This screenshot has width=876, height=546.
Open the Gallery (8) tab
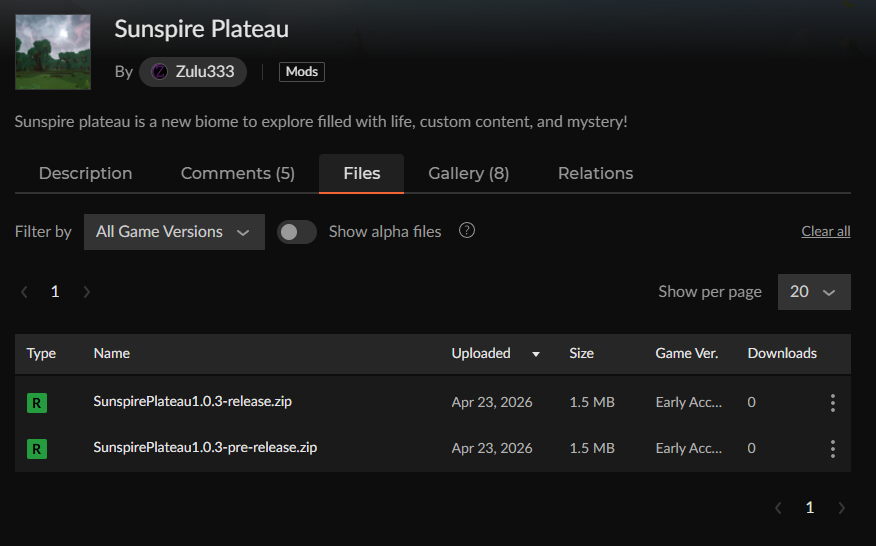[x=469, y=173]
